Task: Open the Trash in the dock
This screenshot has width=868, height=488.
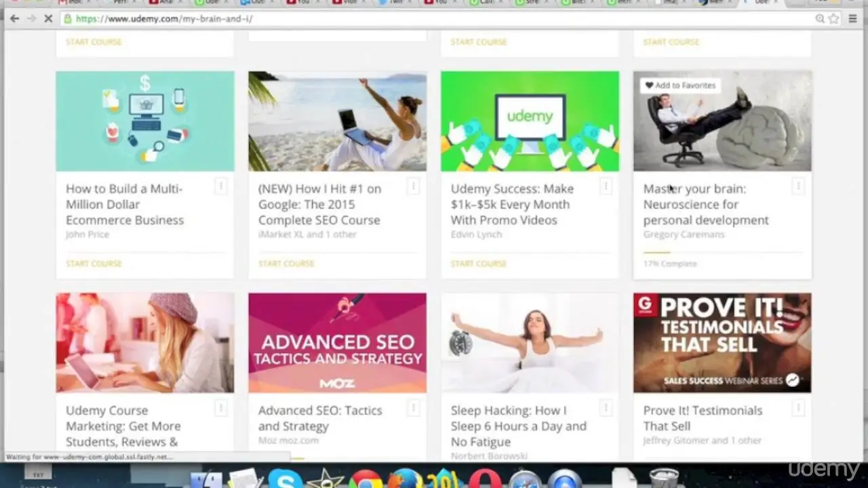Action: pyautogui.click(x=663, y=479)
